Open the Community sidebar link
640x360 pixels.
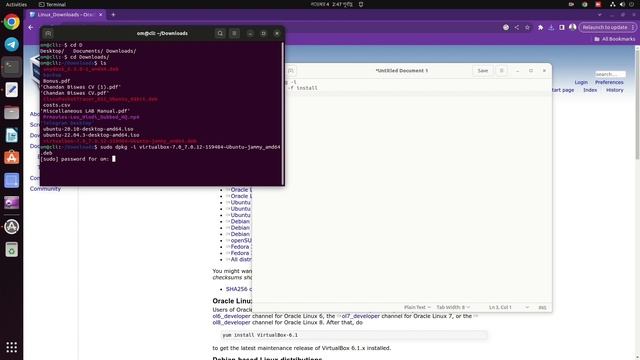[x=45, y=189]
